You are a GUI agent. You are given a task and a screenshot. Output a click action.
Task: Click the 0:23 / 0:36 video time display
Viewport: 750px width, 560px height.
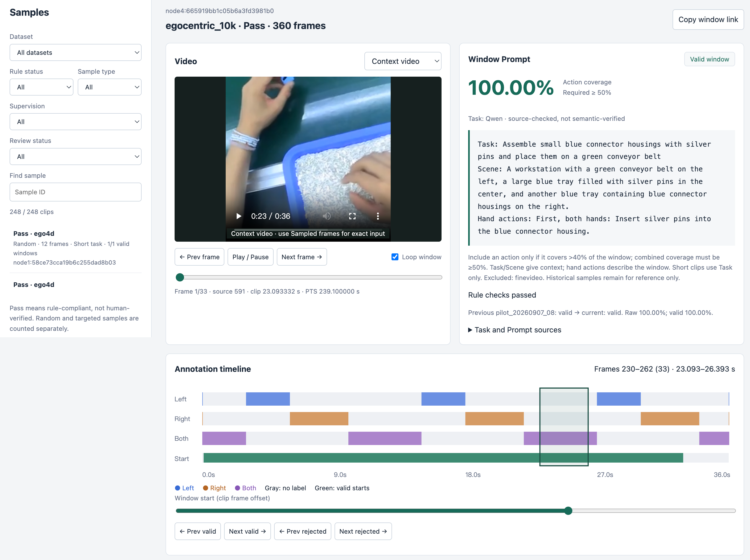pyautogui.click(x=270, y=216)
